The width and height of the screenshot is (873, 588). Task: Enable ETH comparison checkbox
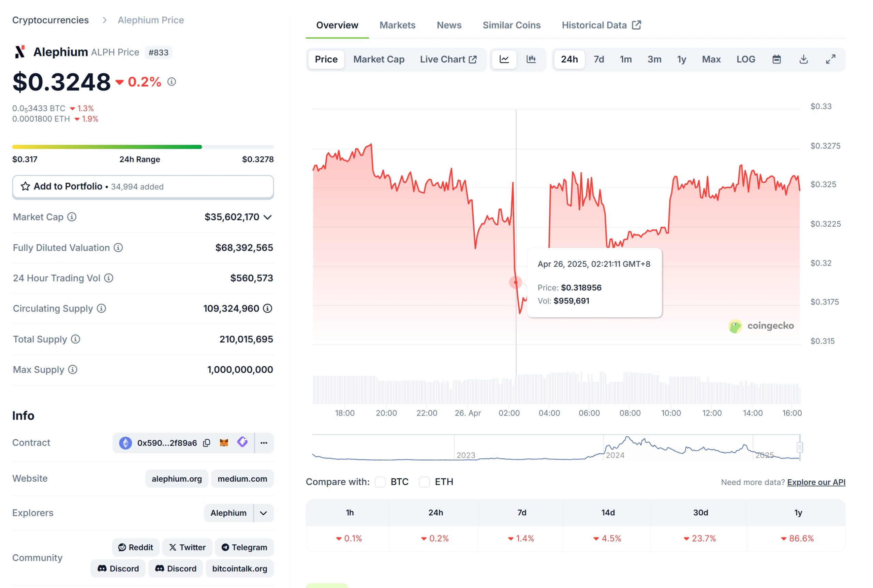coord(424,482)
